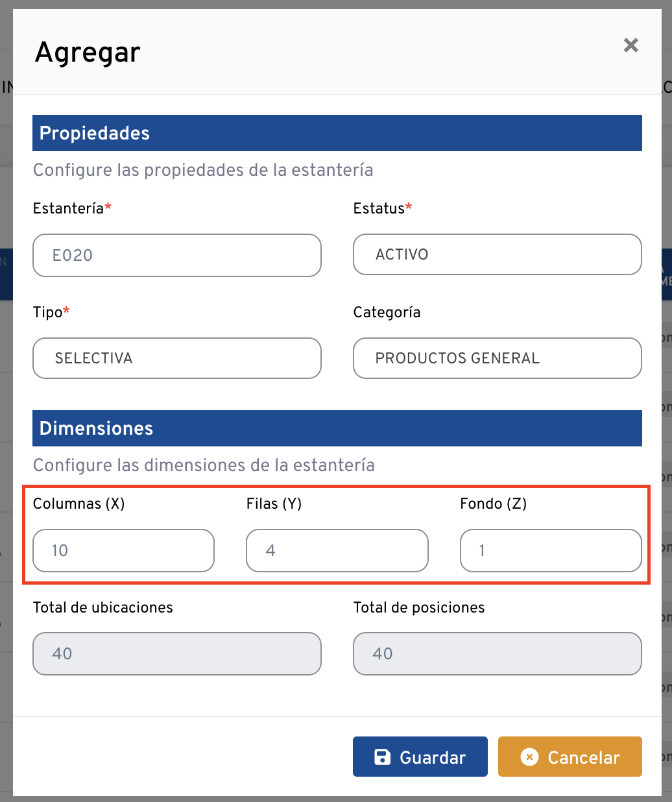Image resolution: width=672 pixels, height=802 pixels.
Task: Click the circled X icon on Cancelar
Action: (x=529, y=757)
